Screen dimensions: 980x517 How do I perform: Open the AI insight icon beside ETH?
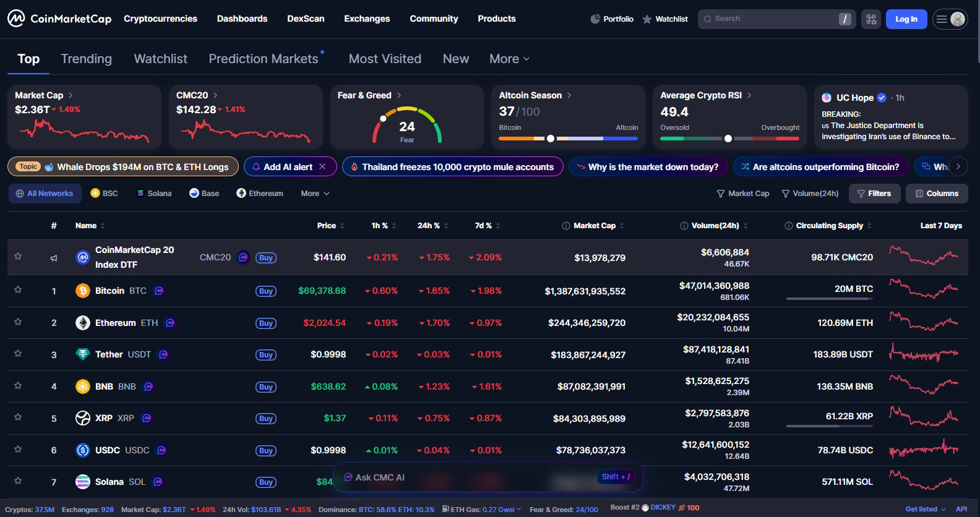coord(170,323)
